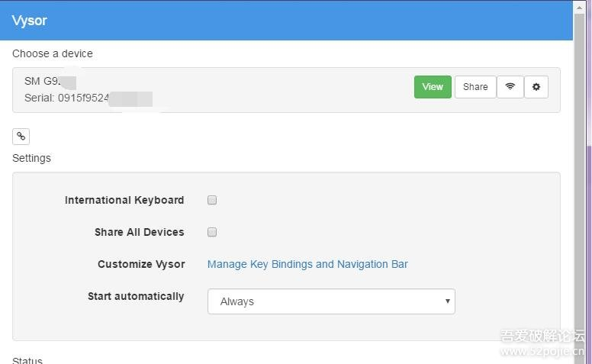
Task: Click the Share button for the device
Action: coord(475,87)
